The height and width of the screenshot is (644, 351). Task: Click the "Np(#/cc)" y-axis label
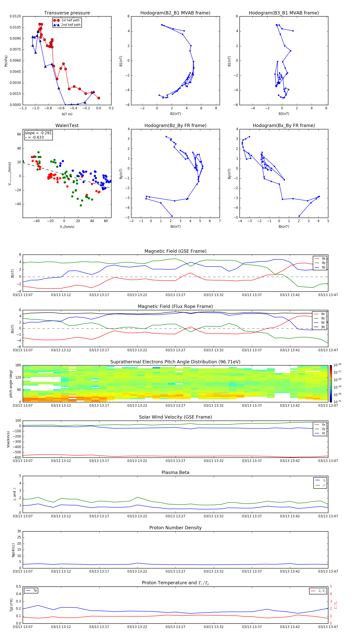[13, 550]
